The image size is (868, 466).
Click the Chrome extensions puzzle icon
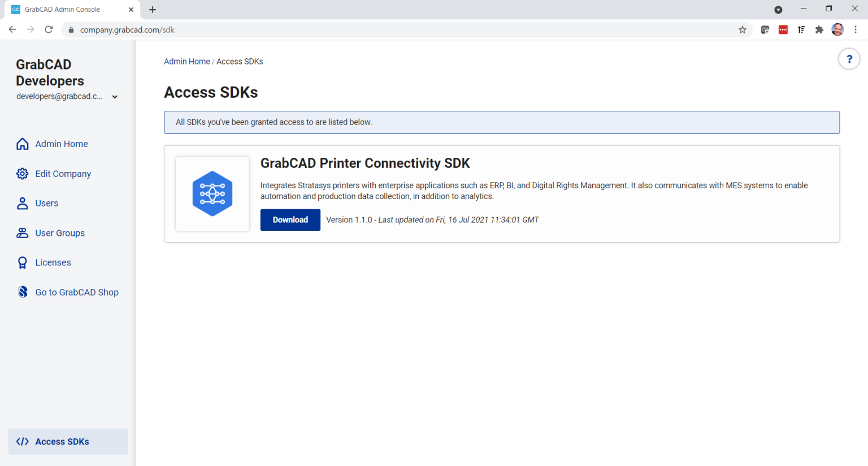pyautogui.click(x=819, y=29)
